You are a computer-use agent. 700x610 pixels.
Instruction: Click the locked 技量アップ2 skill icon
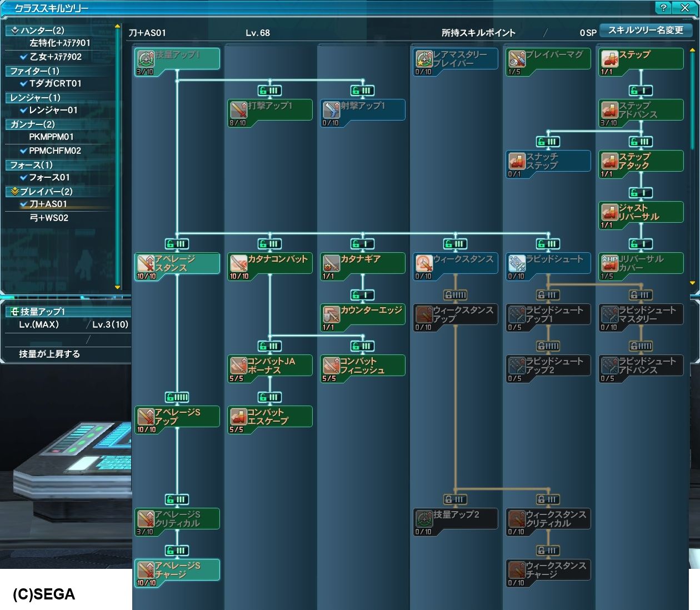click(424, 518)
